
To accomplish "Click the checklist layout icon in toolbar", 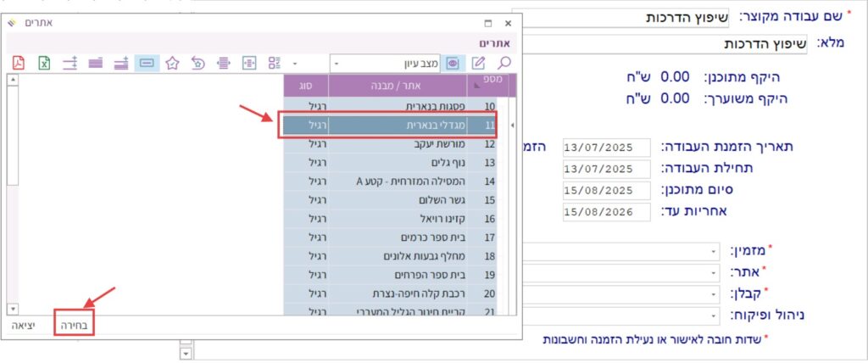I will 274,63.
